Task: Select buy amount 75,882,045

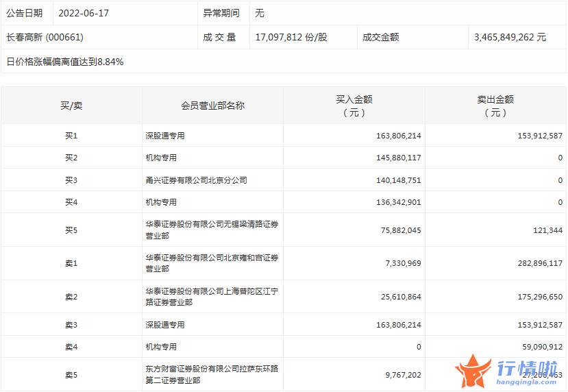Action: pos(401,230)
